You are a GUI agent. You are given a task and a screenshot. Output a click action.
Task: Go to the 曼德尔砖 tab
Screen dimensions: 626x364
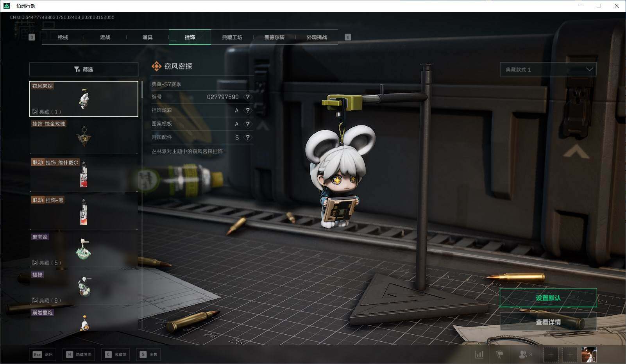coord(274,37)
